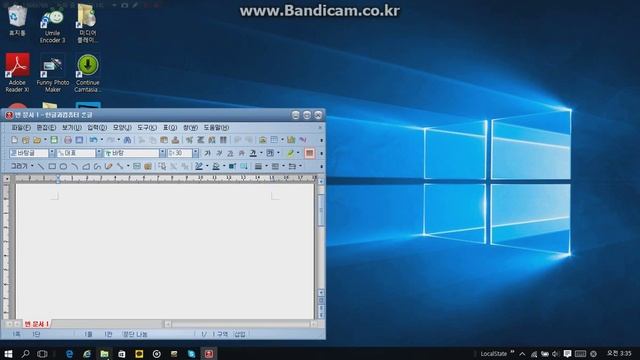Open the Open-file recent list arrow
The width and height of the screenshot is (640, 360).
point(45,140)
